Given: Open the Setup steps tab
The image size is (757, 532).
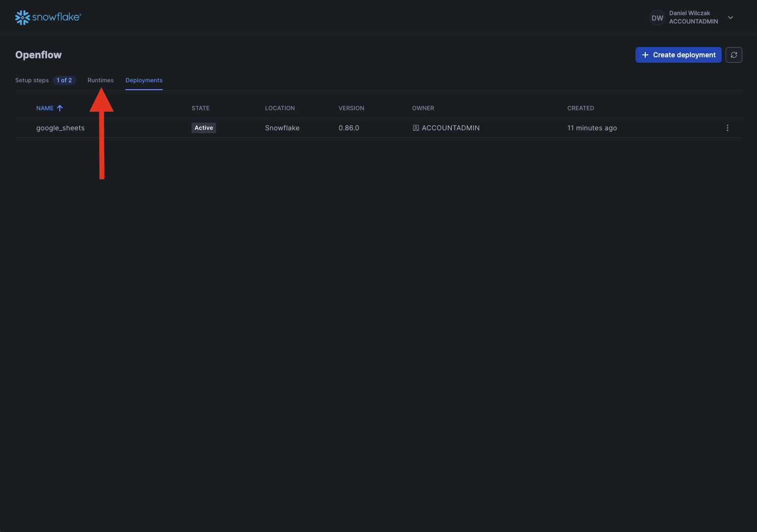Looking at the screenshot, I should tap(32, 80).
